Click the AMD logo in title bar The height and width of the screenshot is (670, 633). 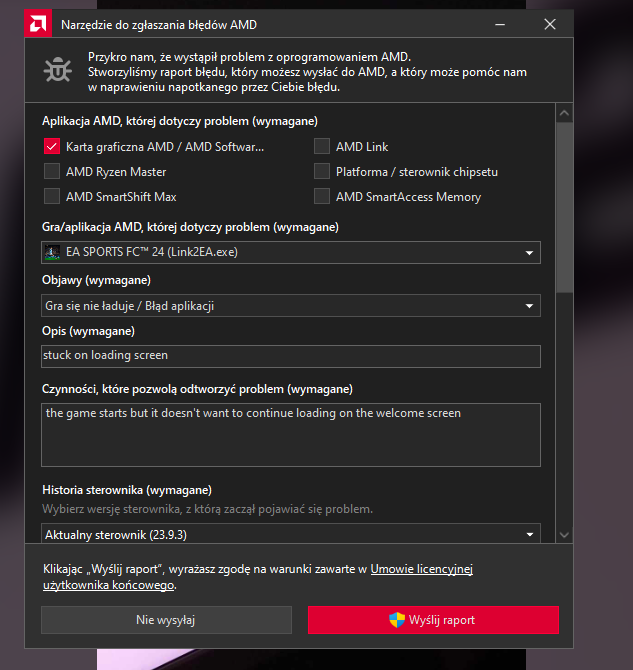tap(38, 24)
